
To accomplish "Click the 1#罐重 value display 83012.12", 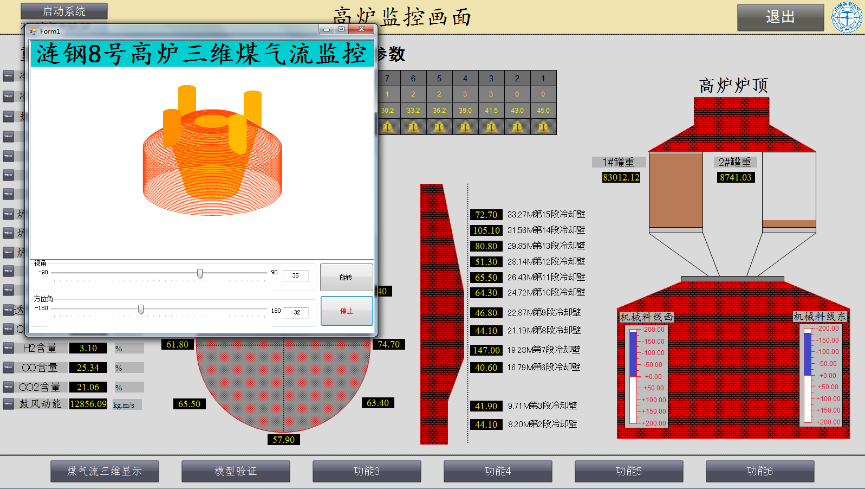I will (620, 178).
